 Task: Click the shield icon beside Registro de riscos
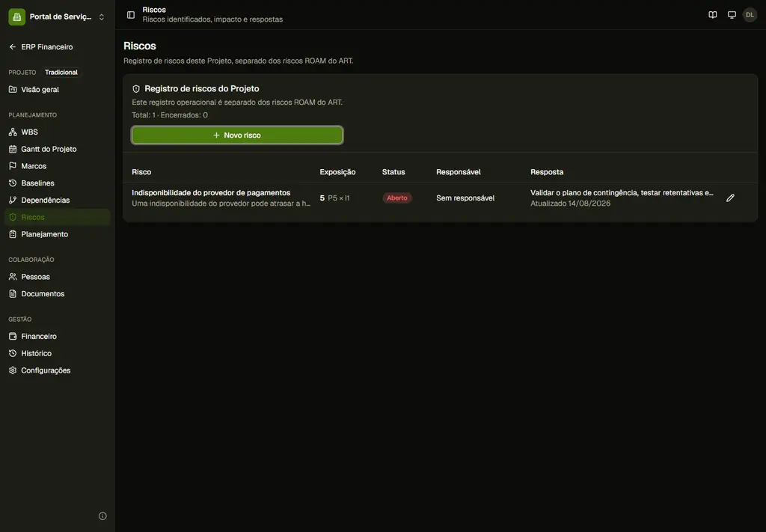136,89
